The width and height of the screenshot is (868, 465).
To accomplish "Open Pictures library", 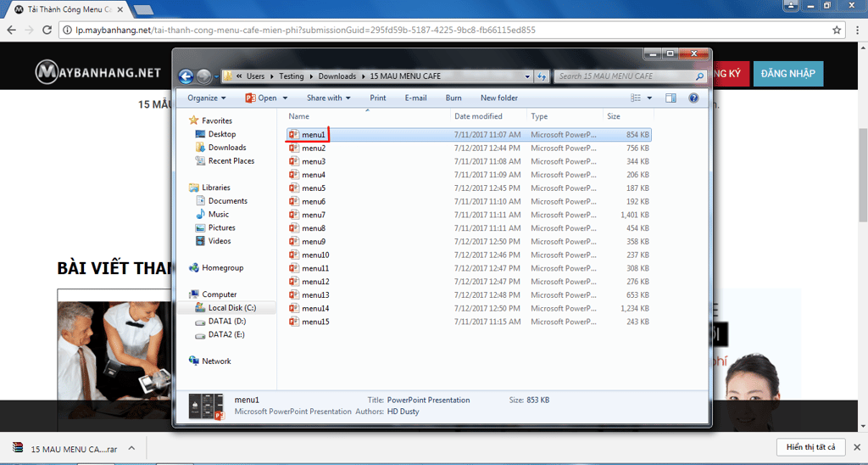I will (x=222, y=227).
